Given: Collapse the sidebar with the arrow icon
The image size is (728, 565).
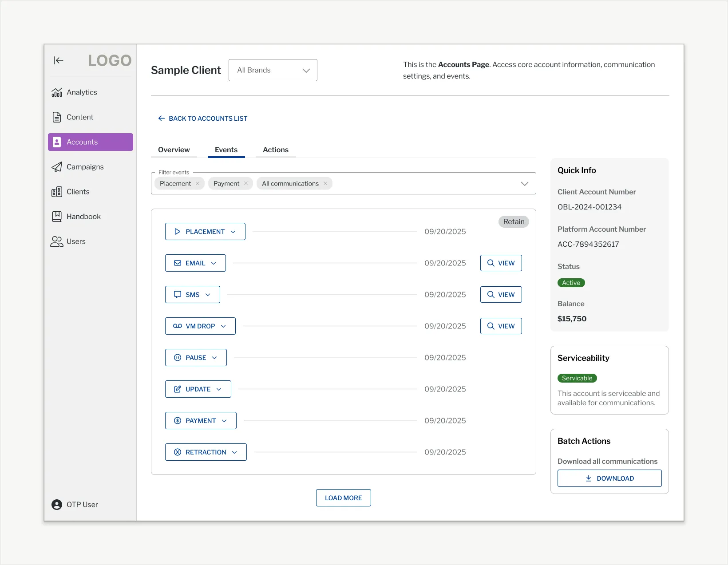Looking at the screenshot, I should tap(59, 60).
